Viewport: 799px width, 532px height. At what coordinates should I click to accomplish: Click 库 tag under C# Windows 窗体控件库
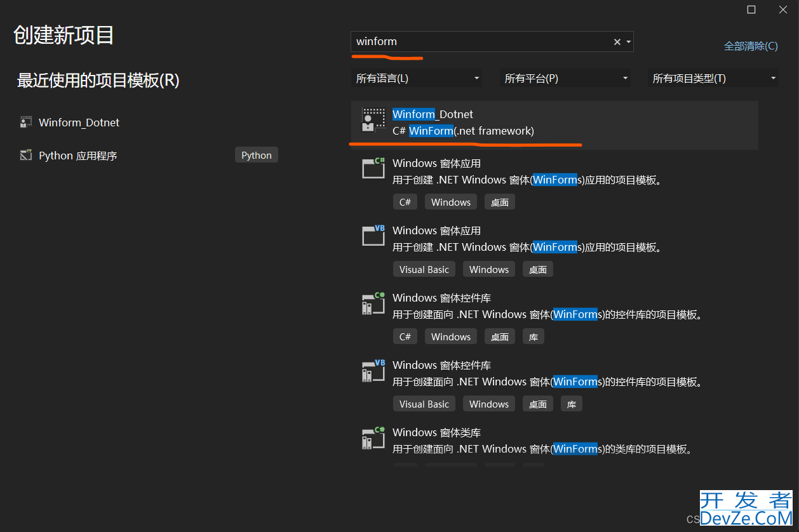click(x=534, y=337)
